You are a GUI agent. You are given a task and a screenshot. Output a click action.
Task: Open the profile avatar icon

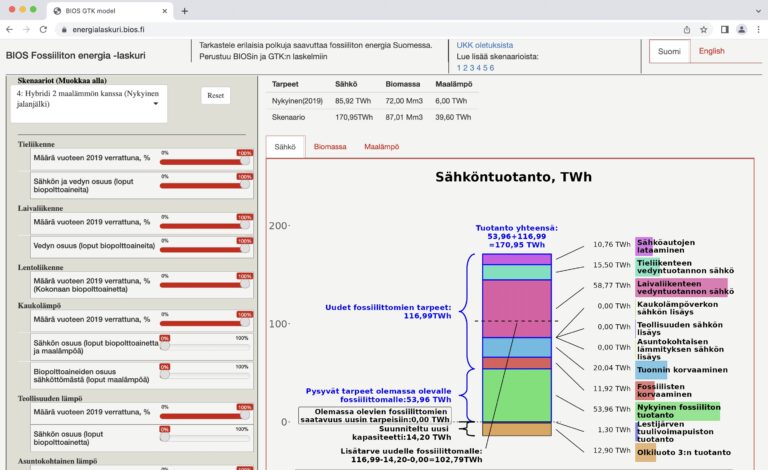742,29
